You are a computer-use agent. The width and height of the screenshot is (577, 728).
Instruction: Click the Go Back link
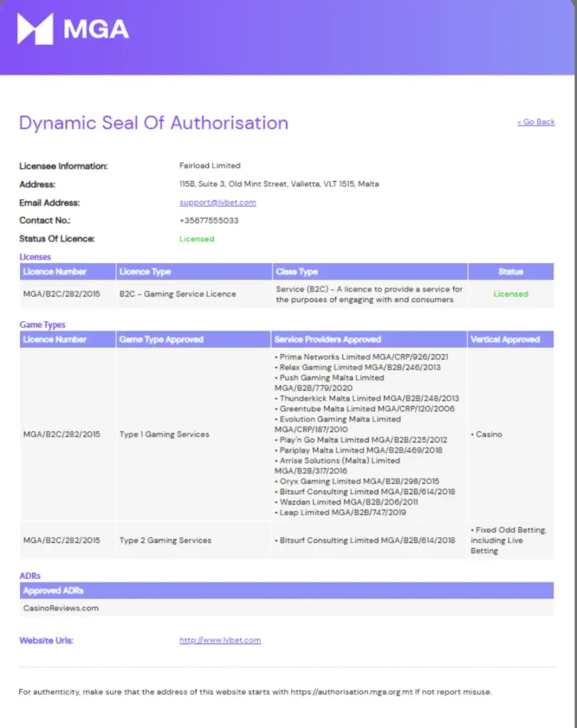tap(536, 122)
